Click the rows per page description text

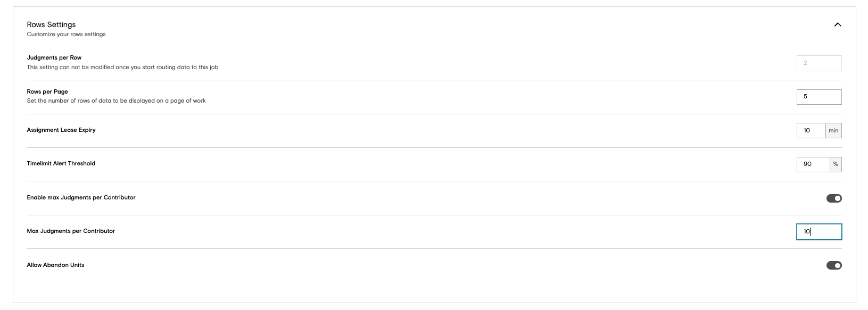coord(116,101)
